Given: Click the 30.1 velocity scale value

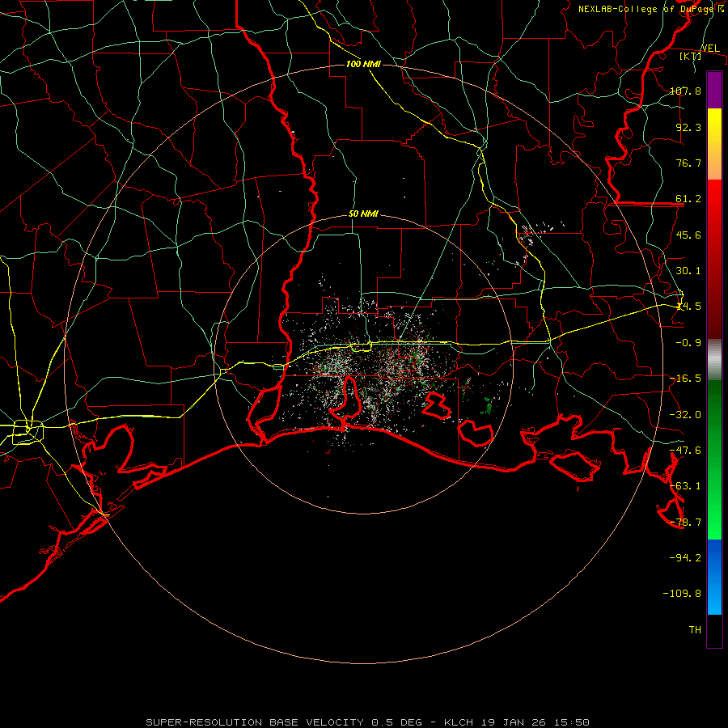Looking at the screenshot, I should tap(688, 271).
